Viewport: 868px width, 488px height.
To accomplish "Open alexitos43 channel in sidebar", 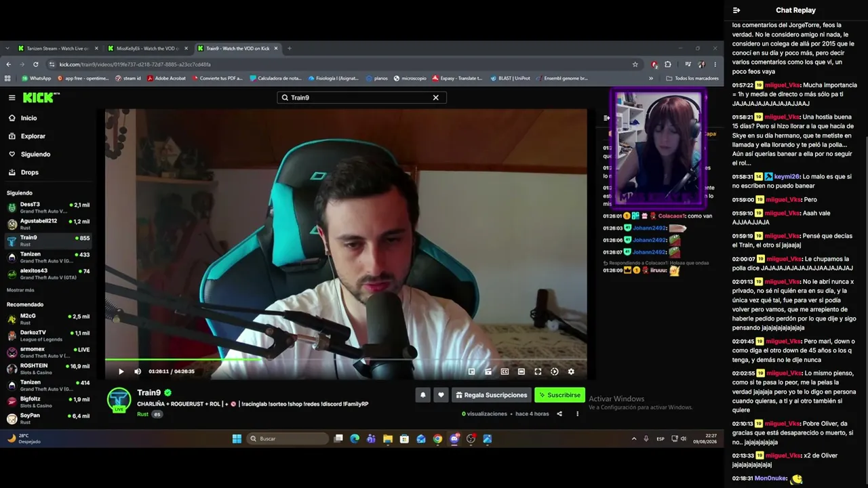I will point(47,274).
